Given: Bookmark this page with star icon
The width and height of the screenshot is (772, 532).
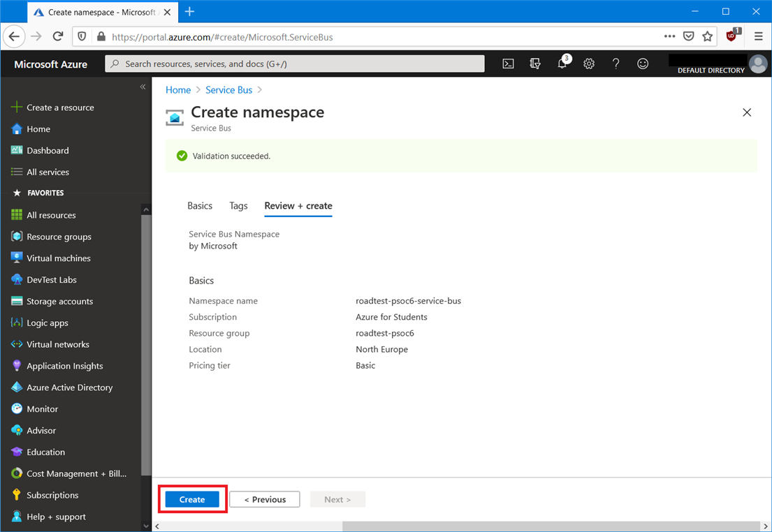Looking at the screenshot, I should click(708, 36).
